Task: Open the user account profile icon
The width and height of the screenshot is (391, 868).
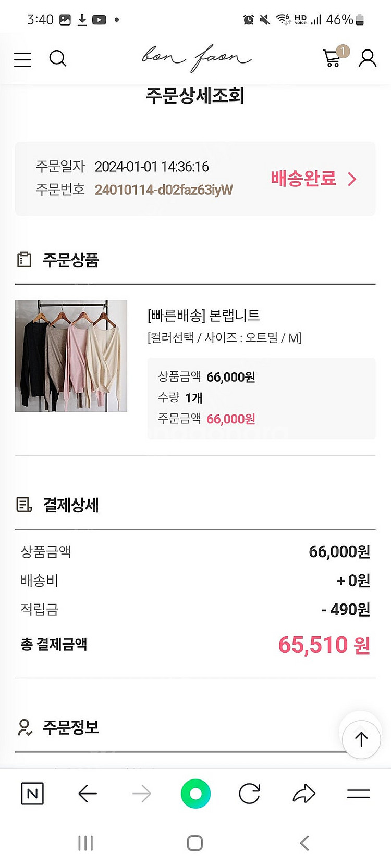Action: pos(368,59)
